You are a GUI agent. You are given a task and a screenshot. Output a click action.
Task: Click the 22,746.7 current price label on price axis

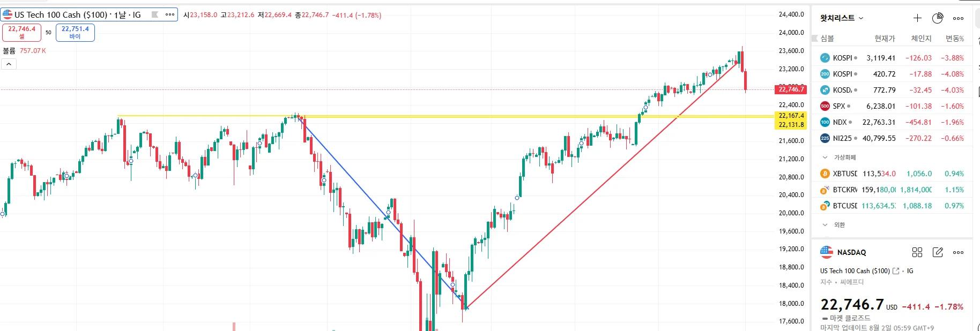click(791, 89)
